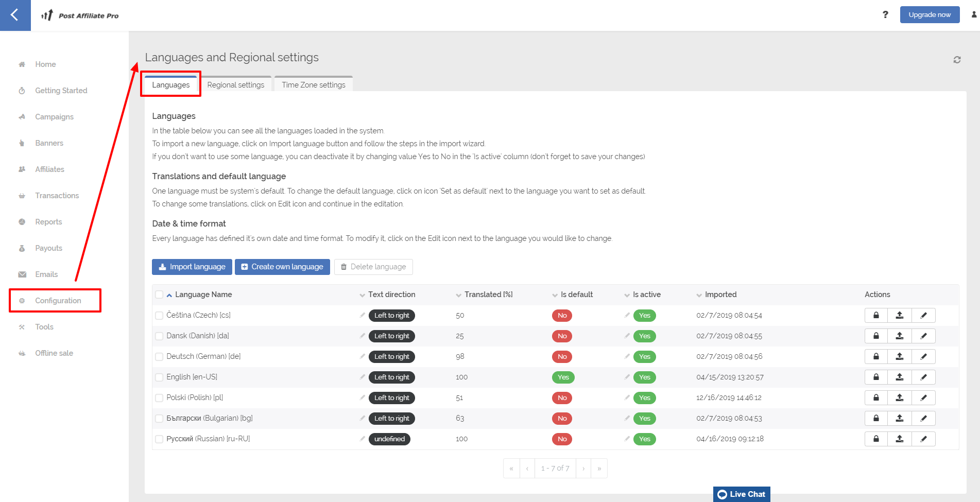Click the upload icon for Russian row
980x502 pixels.
pos(900,439)
